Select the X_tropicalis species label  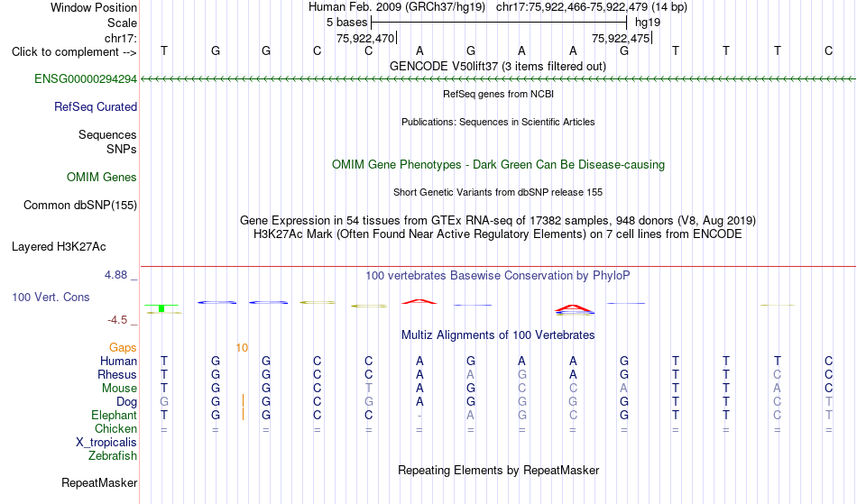106,443
